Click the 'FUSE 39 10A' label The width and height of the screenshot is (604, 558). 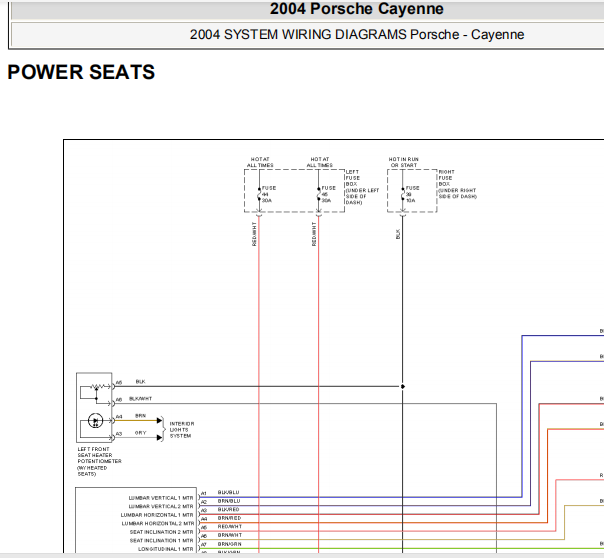(412, 194)
